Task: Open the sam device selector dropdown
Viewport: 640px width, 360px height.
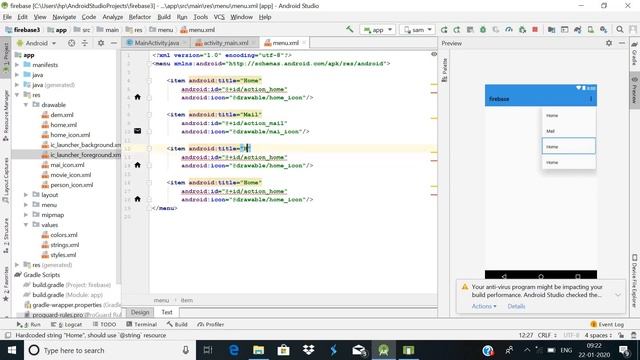Action: tap(417, 30)
